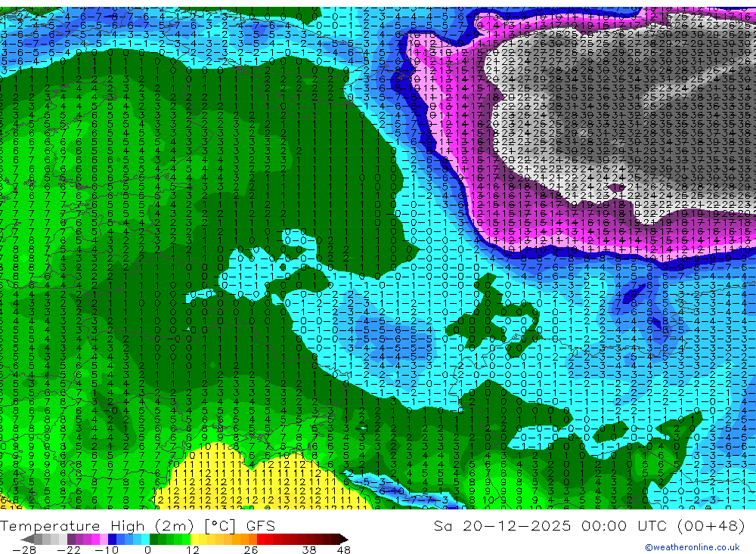Click the weatheronline.co.uk copyright link
This screenshot has width=756, height=554.
(692, 547)
